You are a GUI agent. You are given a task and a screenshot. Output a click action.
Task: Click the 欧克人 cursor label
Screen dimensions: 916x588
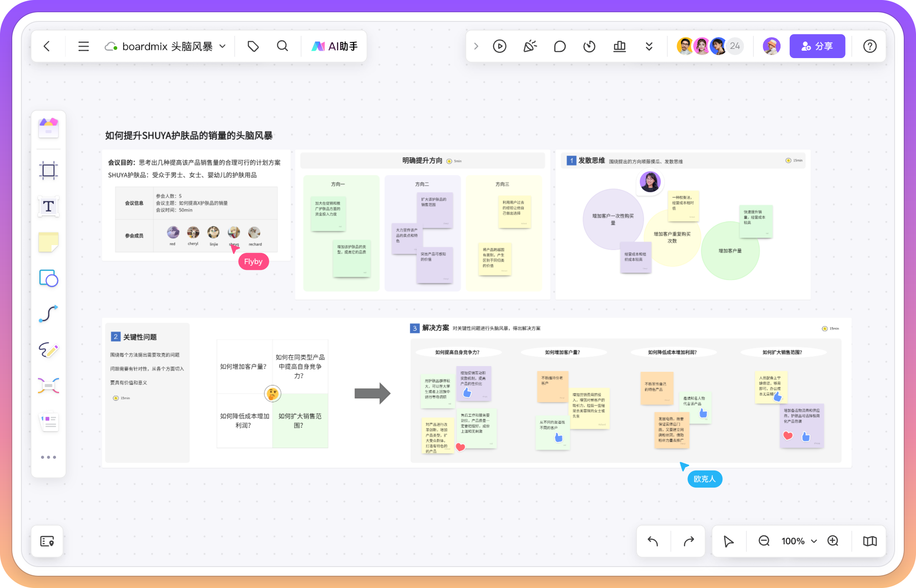[705, 479]
